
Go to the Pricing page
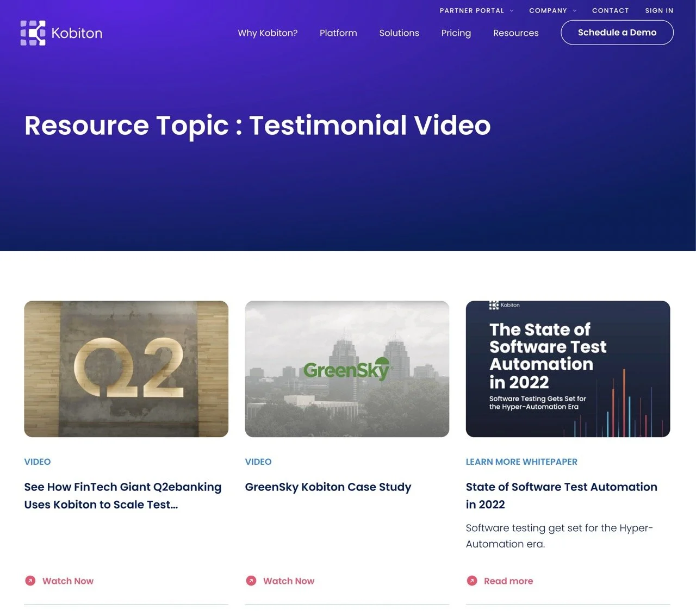(x=456, y=33)
